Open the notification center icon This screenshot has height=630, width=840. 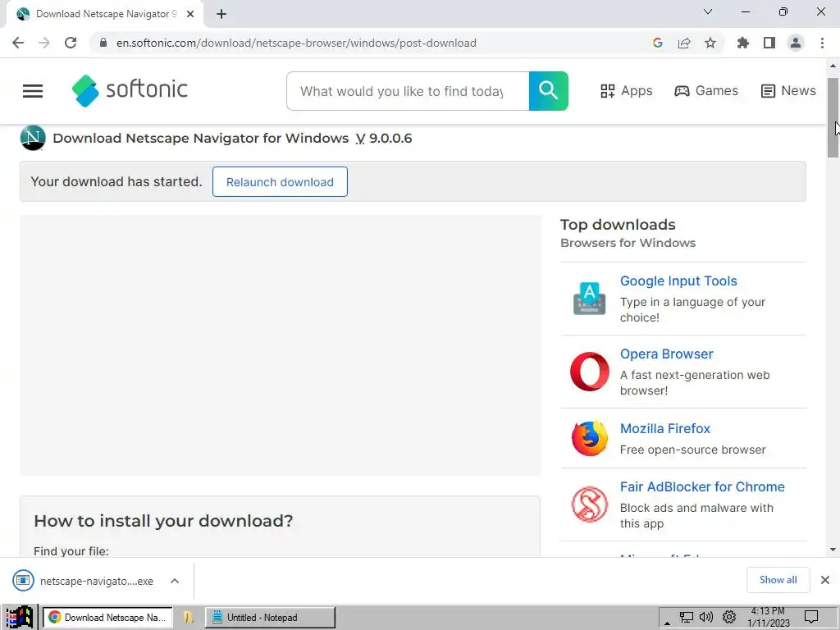pyautogui.click(x=811, y=617)
